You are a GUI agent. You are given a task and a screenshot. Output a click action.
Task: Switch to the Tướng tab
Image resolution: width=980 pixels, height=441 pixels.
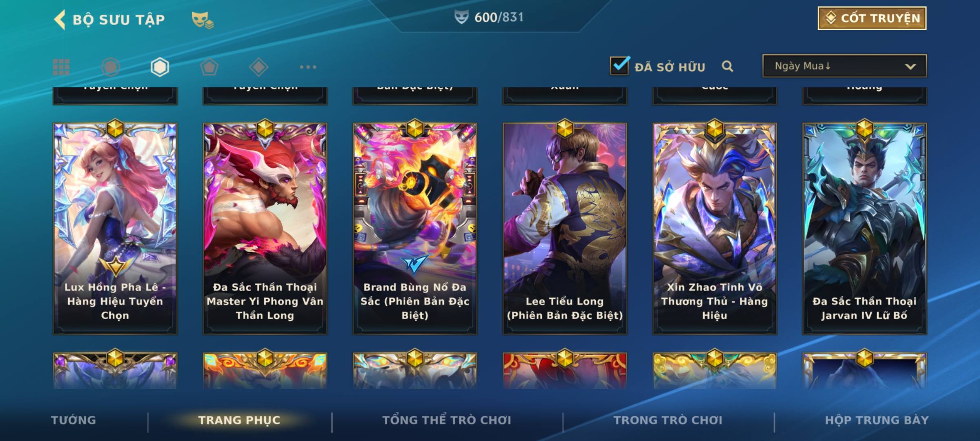[73, 420]
